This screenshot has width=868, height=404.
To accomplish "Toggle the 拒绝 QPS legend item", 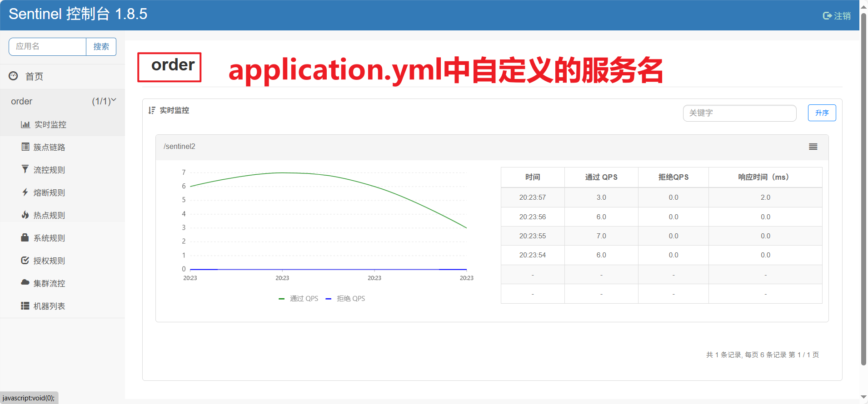I will tap(345, 298).
